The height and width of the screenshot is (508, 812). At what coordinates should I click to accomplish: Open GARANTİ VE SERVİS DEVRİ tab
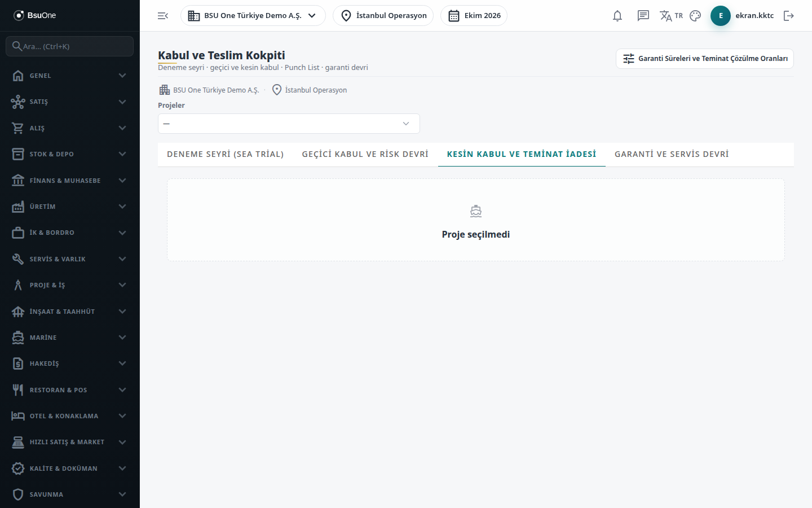pyautogui.click(x=672, y=154)
